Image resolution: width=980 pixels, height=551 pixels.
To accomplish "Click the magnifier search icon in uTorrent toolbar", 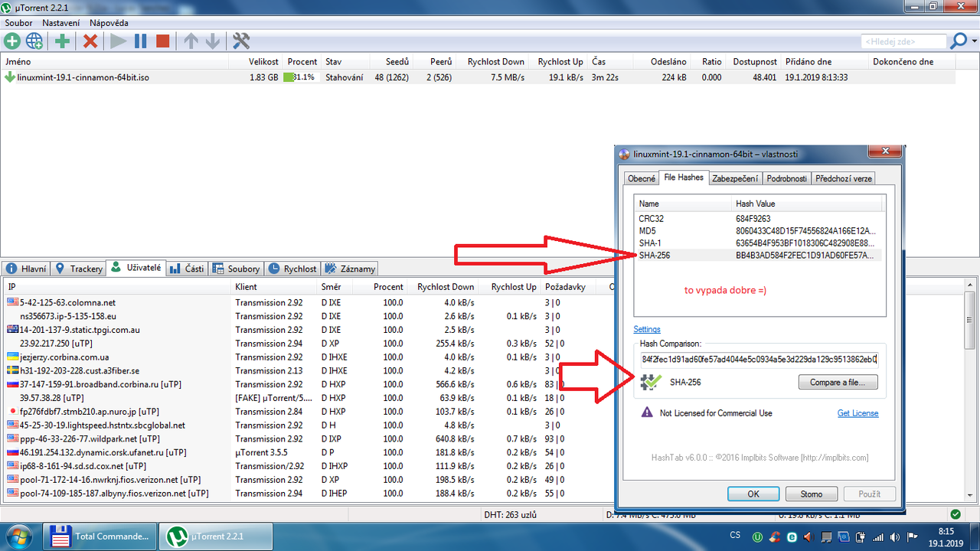I will 958,41.
